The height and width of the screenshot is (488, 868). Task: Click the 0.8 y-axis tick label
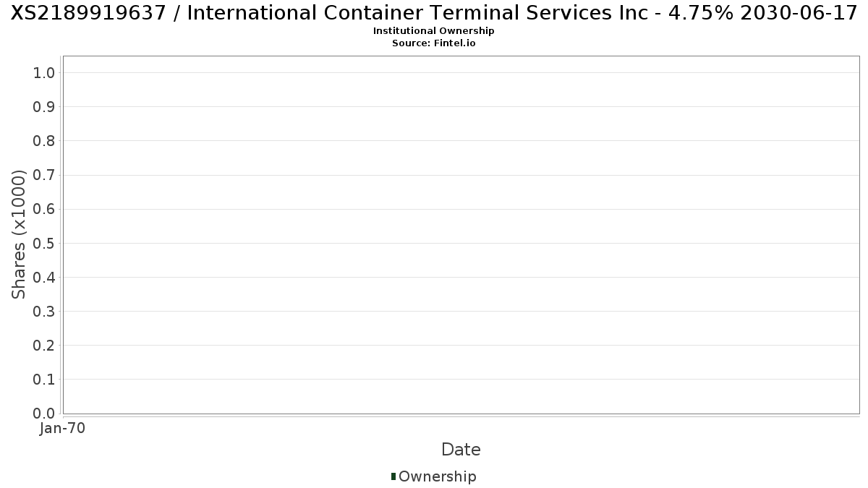(44, 141)
